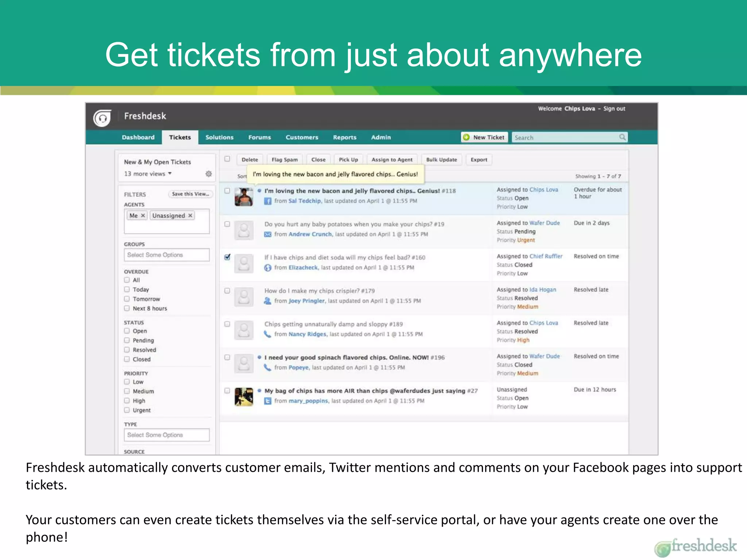Click the search magnifier icon
The width and height of the screenshot is (747, 560).
622,137
